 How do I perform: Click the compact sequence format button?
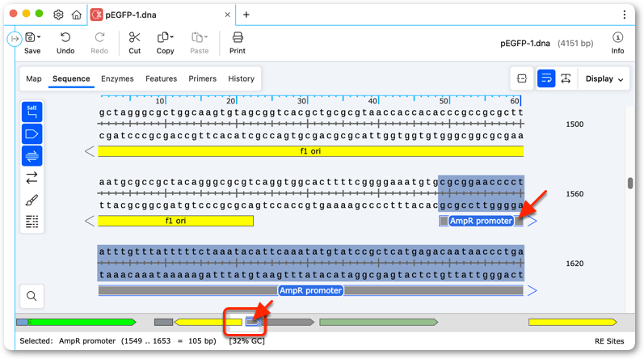tap(522, 78)
